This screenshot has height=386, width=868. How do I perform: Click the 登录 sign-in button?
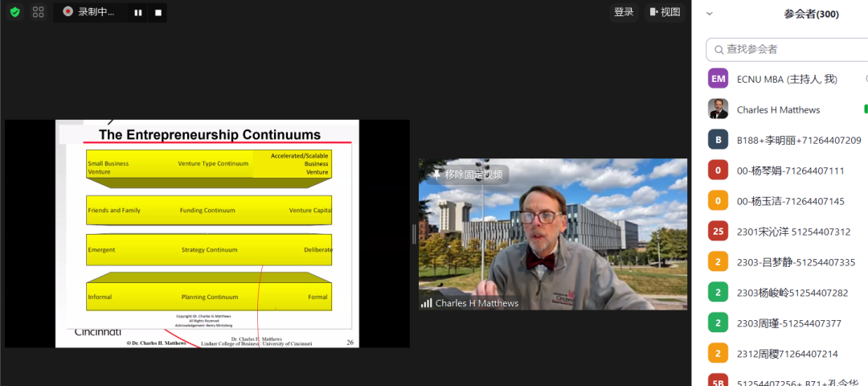pos(624,12)
